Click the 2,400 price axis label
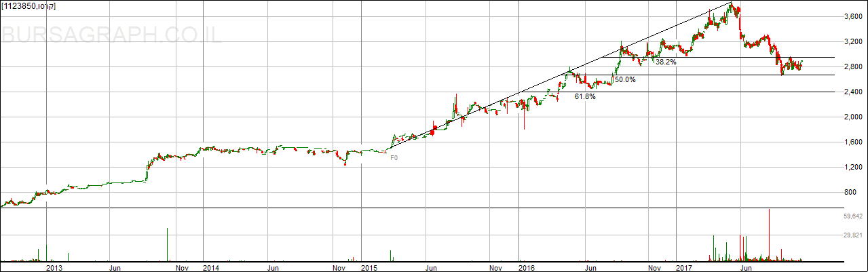Viewport: 868px width, 272px height. point(850,92)
